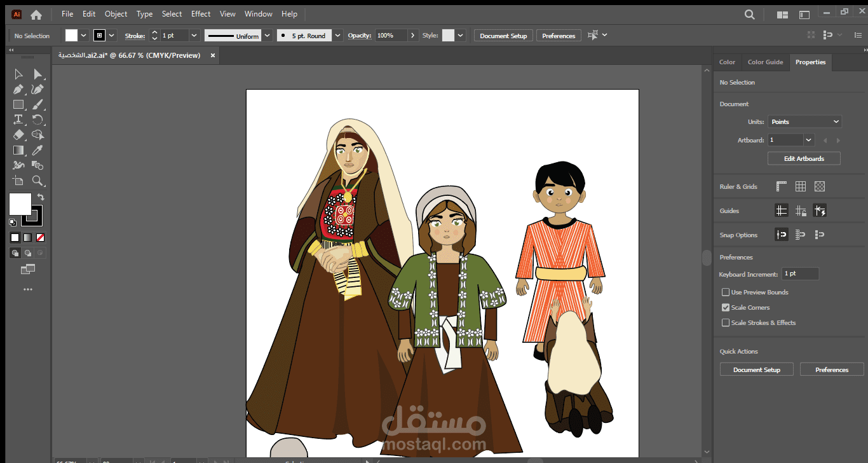Image resolution: width=868 pixels, height=463 pixels.
Task: Set paint mode to None
Action: coord(40,238)
